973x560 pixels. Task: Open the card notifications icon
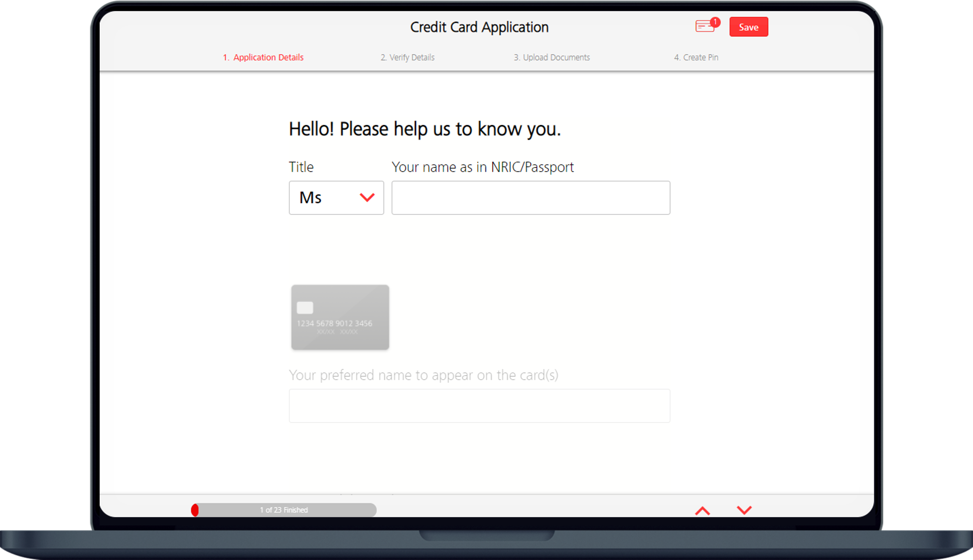point(704,27)
